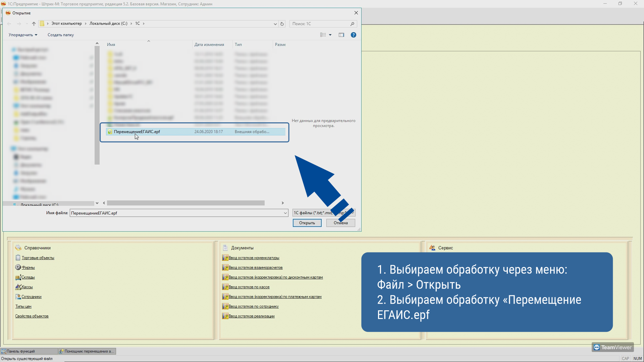Switch to Помощник перемещения tab

point(87,351)
